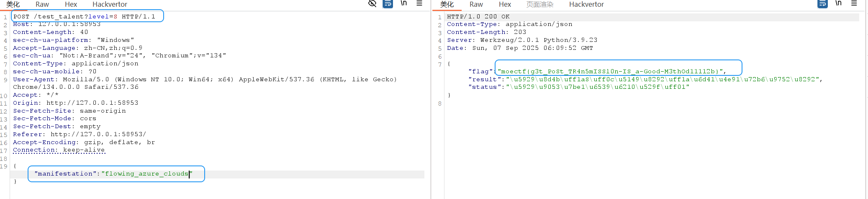Click the Accept-Encoding gzip, deflate, br header

coord(84,142)
